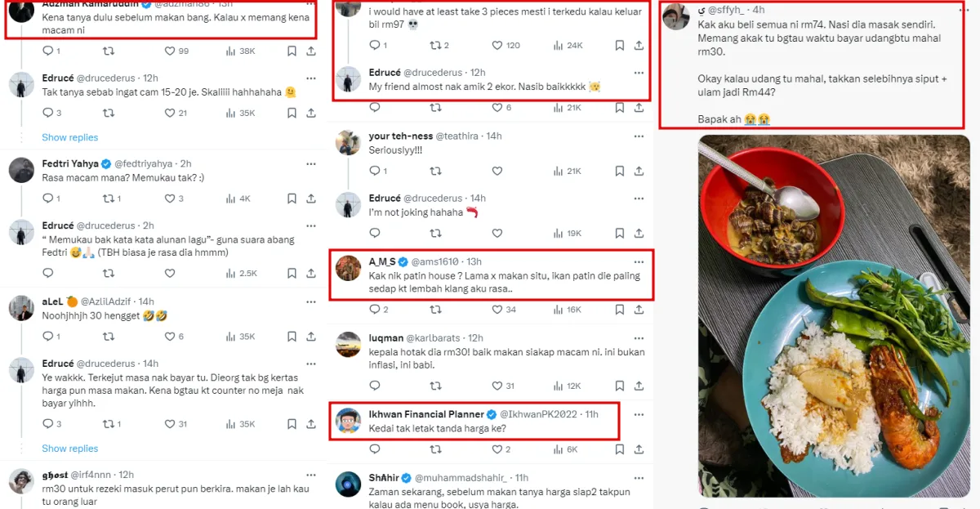Open more menu on ShAhir's tweet
The image size is (980, 509).
pyautogui.click(x=639, y=477)
